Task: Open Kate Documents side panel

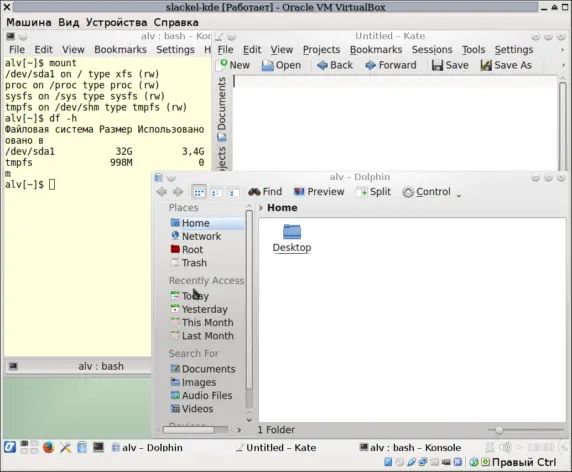Action: pos(222,109)
